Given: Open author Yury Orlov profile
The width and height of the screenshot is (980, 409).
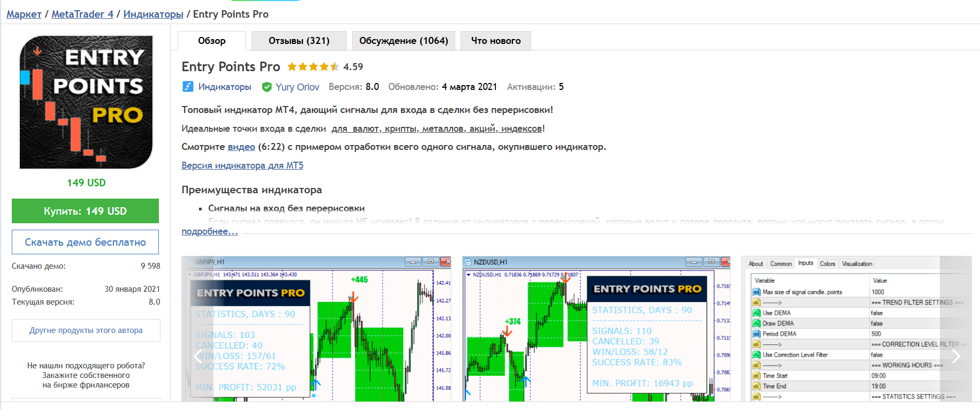Looking at the screenshot, I should tap(297, 87).
